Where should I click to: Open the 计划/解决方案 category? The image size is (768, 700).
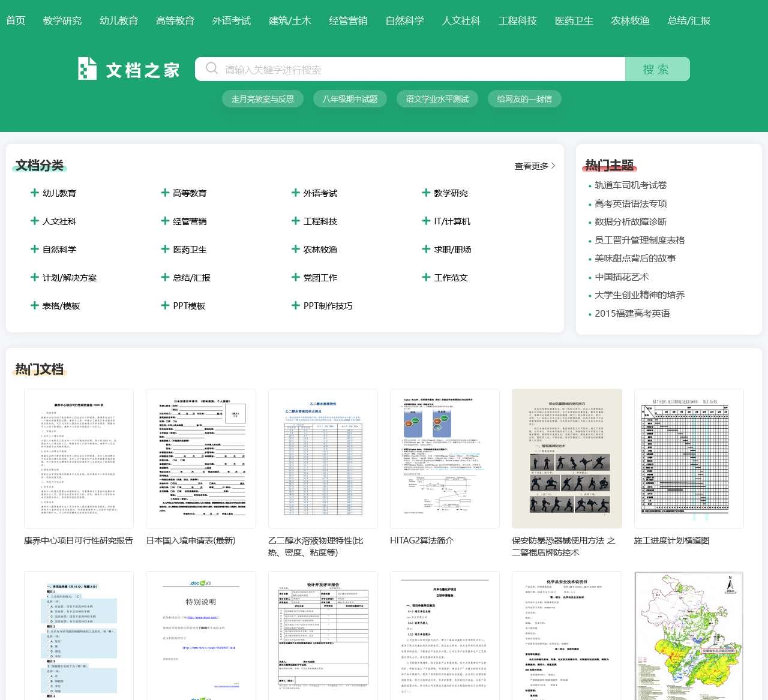(x=69, y=278)
